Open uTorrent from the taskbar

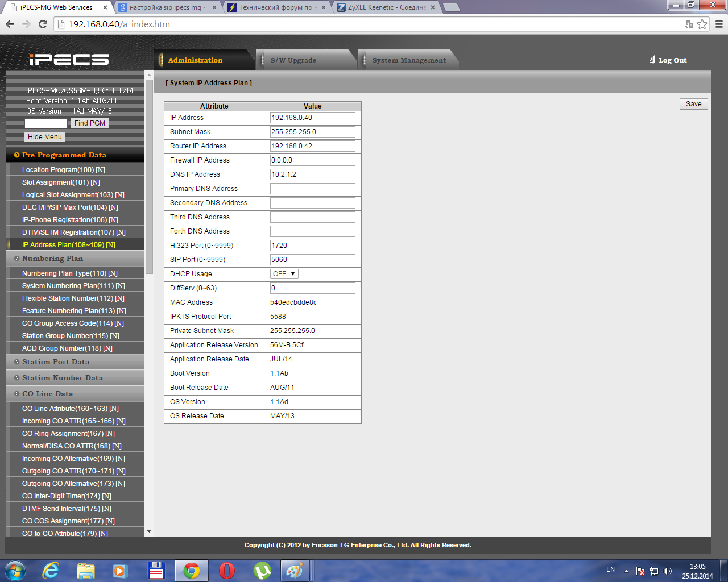point(262,570)
